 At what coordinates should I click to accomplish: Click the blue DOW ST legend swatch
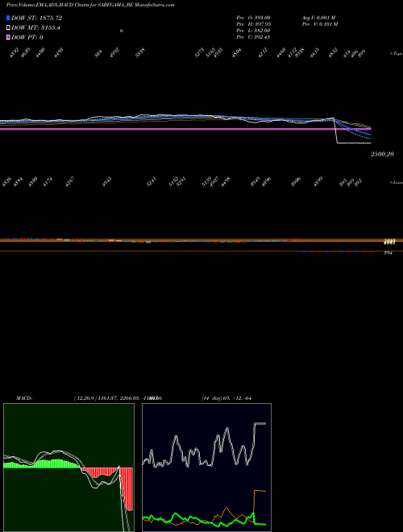9,19
